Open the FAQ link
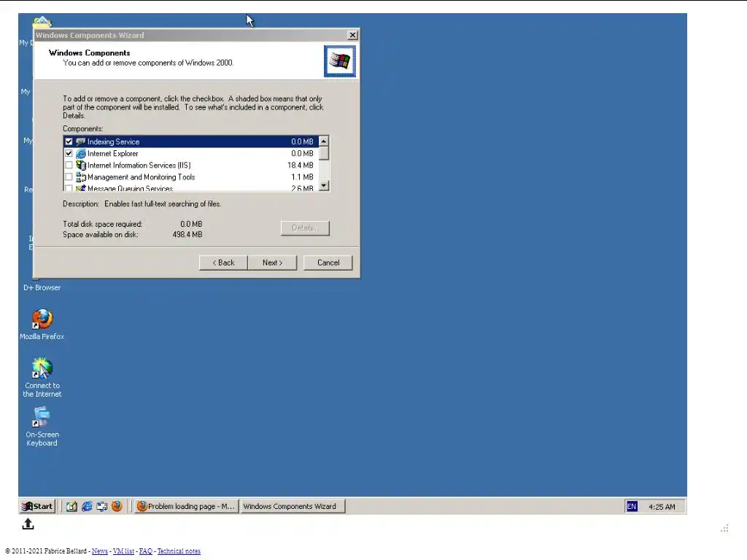 pyautogui.click(x=146, y=551)
